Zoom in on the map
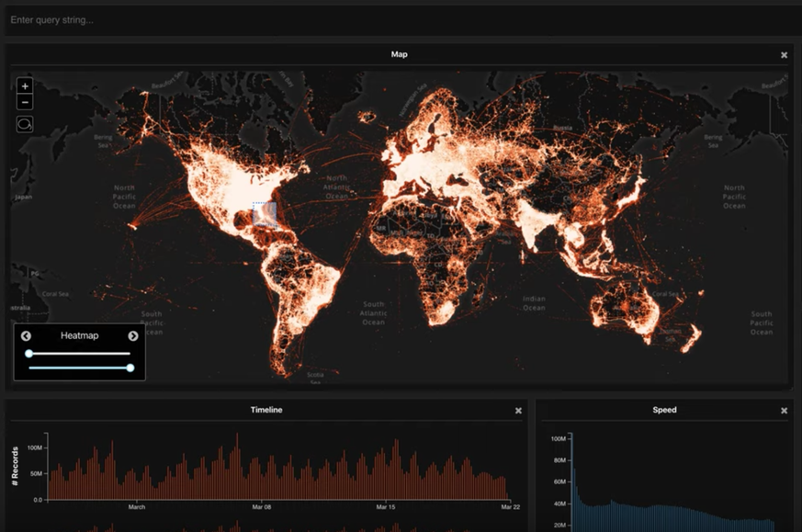 coord(25,85)
